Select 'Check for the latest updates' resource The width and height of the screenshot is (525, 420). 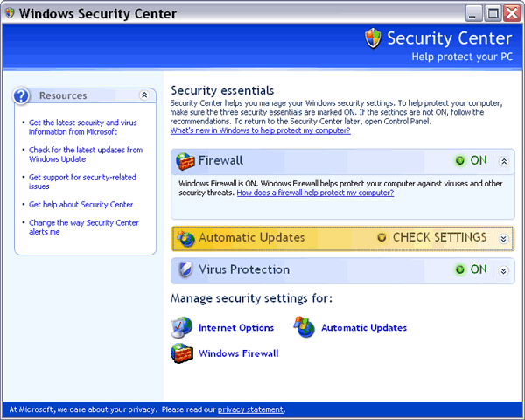85,155
